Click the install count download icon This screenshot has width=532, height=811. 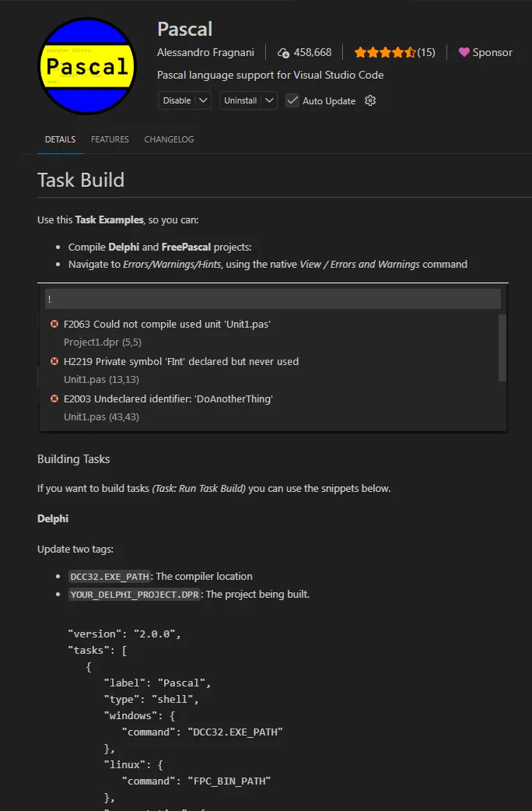click(x=284, y=53)
